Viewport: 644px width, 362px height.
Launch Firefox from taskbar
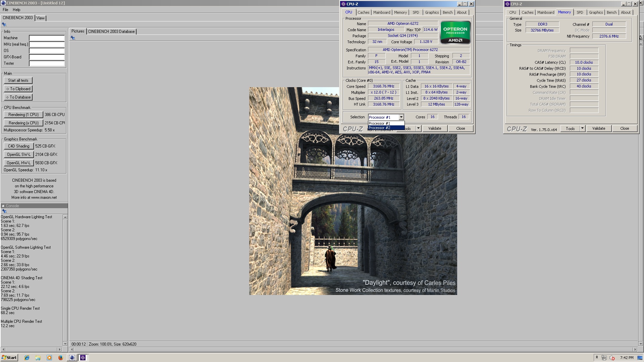(x=60, y=358)
